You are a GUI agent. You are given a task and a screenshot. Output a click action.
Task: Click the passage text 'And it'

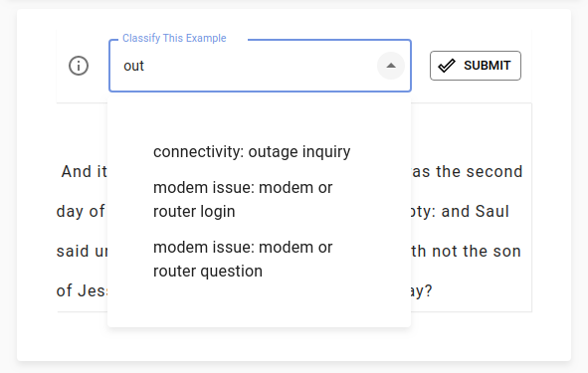(84, 172)
